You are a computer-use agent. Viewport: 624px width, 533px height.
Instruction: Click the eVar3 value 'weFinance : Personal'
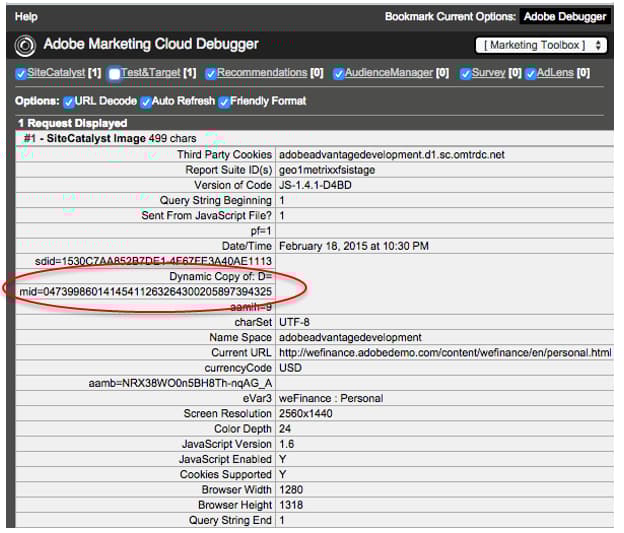pyautogui.click(x=331, y=398)
